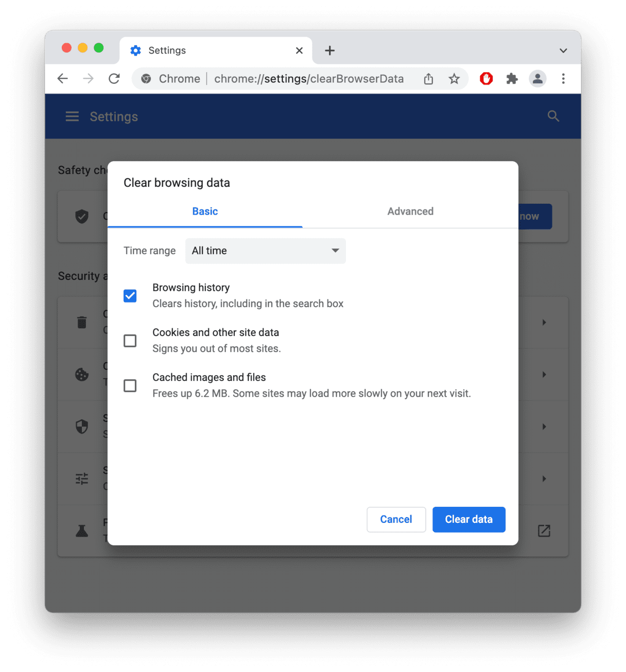Switch to the Basic tab
The image size is (626, 672).
coord(205,211)
